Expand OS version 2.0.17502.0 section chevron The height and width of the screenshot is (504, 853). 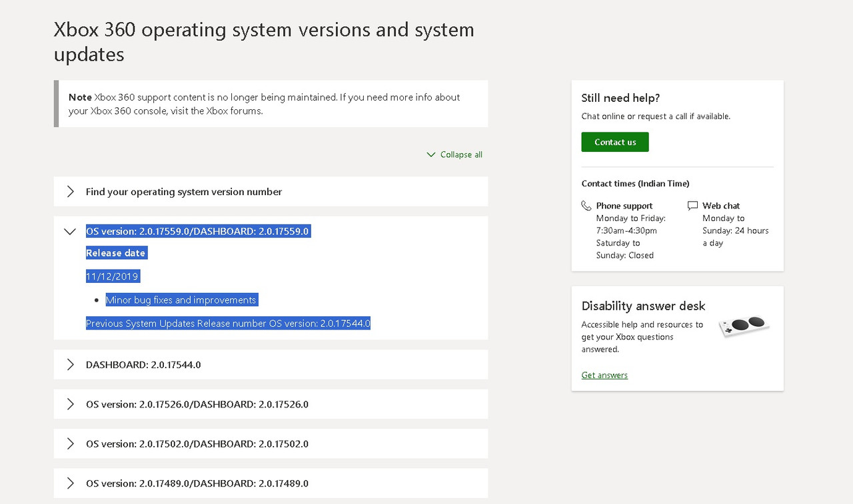click(x=70, y=443)
